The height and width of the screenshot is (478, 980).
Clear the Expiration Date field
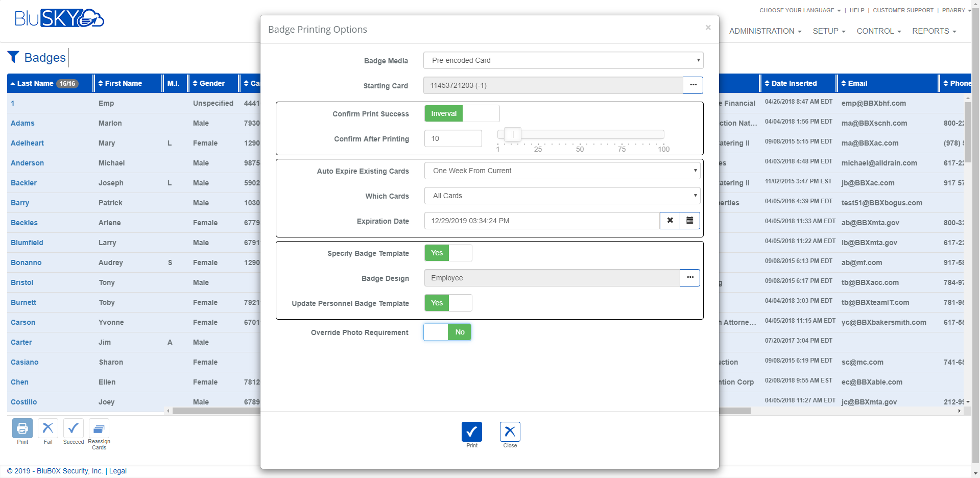pyautogui.click(x=670, y=221)
